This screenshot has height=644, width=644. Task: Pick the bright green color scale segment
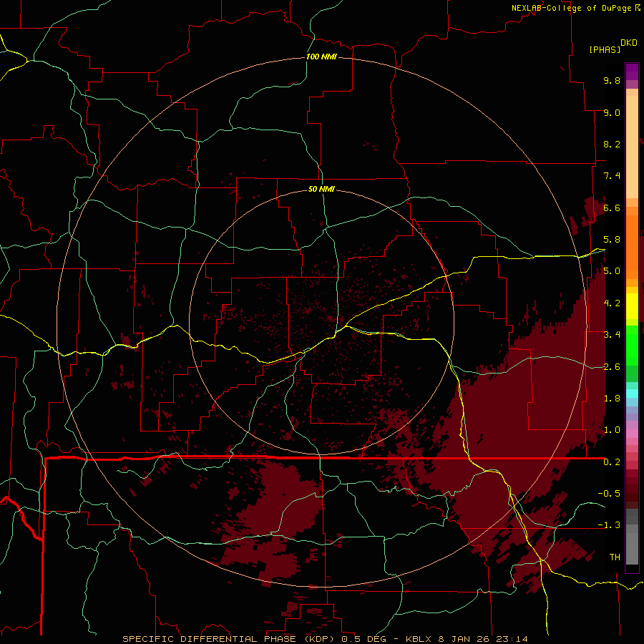(x=632, y=346)
